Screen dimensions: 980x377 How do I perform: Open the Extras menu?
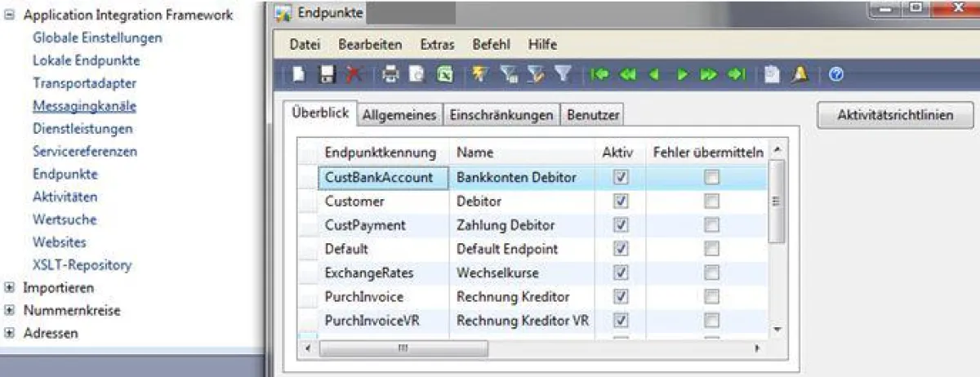(x=437, y=45)
